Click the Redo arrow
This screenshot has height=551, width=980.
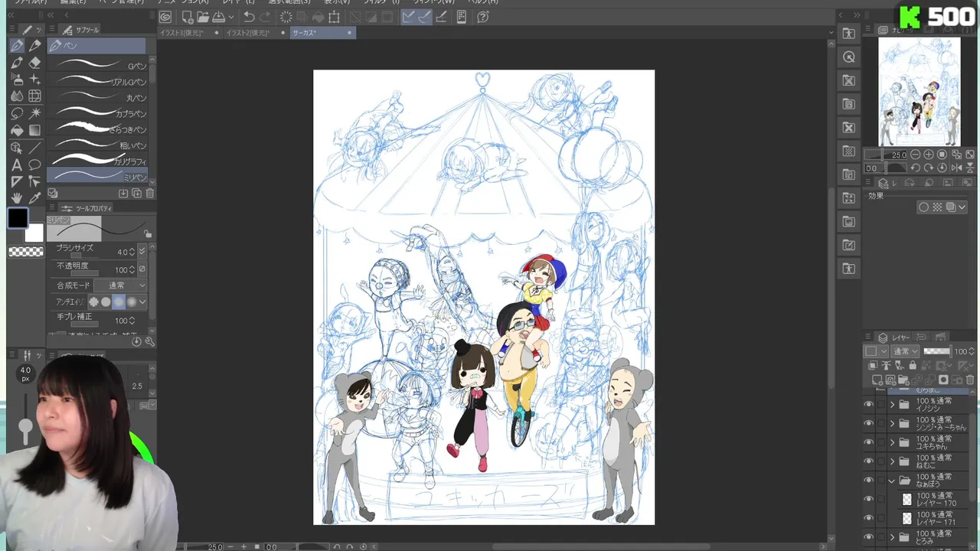pos(265,17)
